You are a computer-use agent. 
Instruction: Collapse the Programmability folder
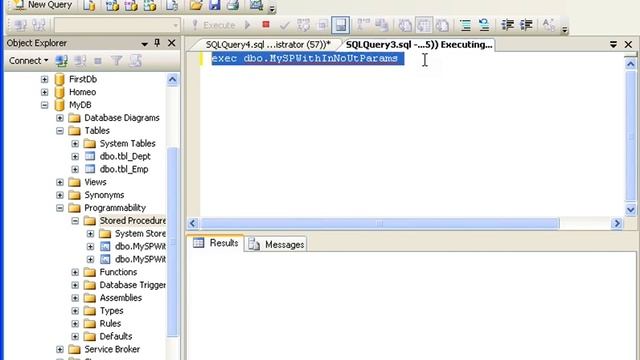pyautogui.click(x=60, y=208)
